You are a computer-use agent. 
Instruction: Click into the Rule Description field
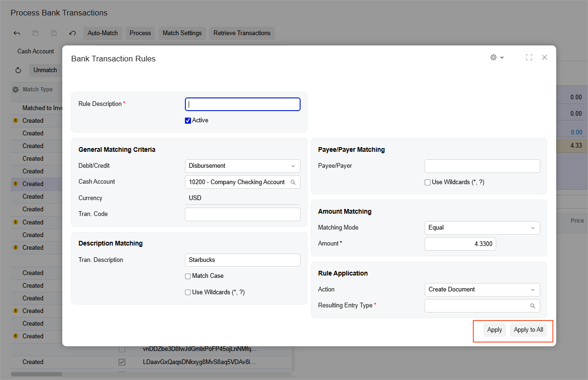click(243, 104)
